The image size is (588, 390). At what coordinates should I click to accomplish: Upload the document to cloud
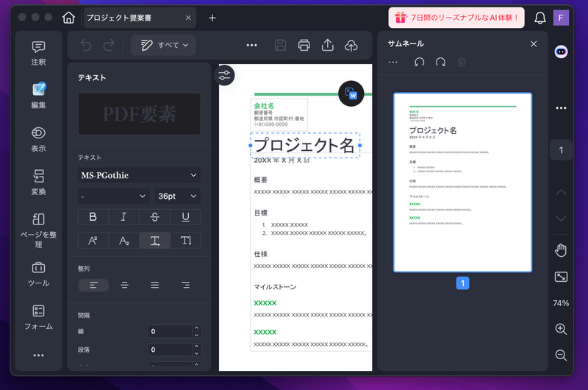[351, 46]
